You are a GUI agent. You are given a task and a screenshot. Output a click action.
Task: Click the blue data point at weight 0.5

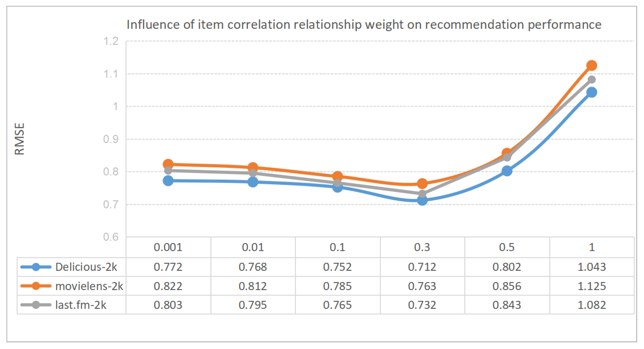tap(507, 171)
